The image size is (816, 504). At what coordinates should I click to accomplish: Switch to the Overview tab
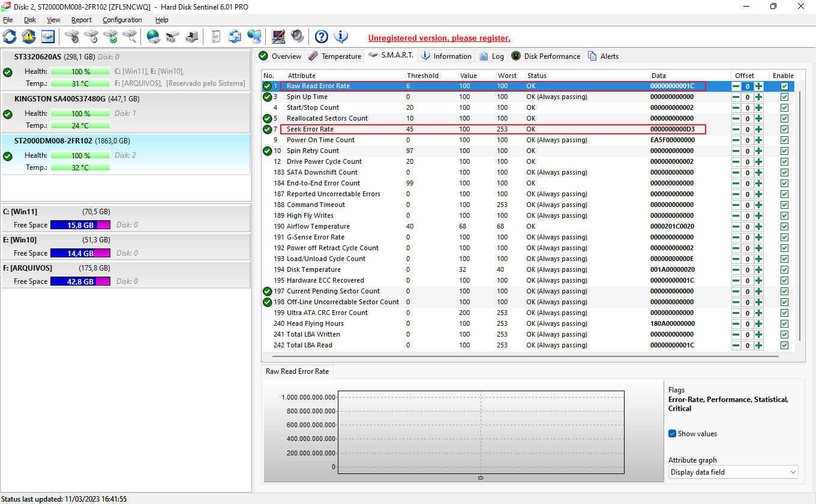280,56
